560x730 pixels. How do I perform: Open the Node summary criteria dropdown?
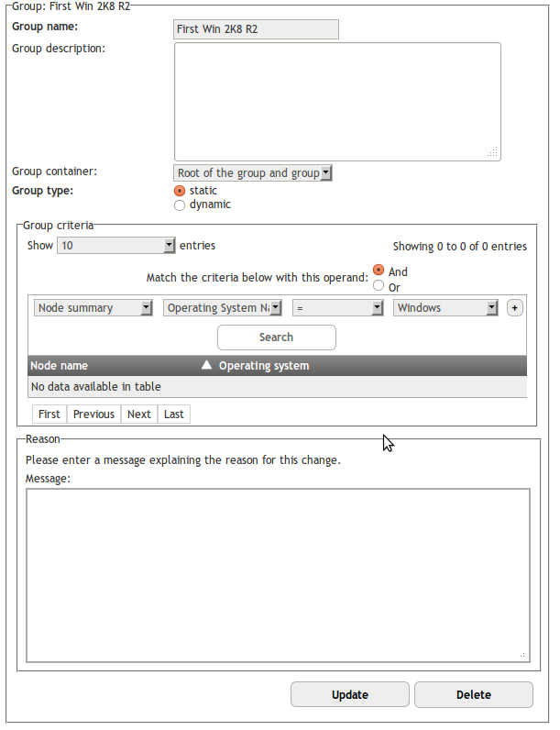coord(93,308)
